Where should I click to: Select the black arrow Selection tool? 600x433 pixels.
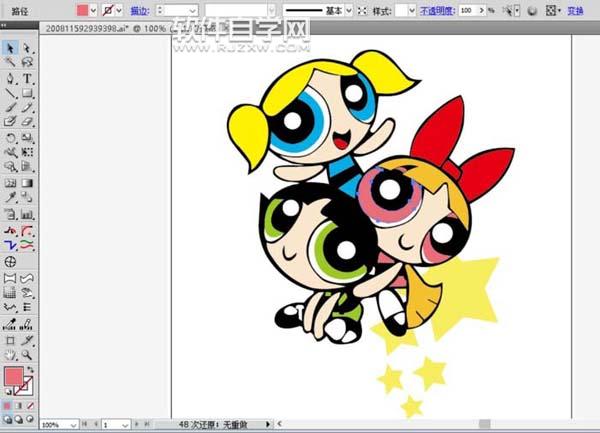[x=10, y=48]
